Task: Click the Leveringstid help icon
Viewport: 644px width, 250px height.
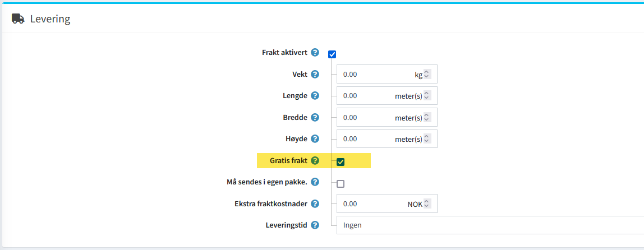Action: [x=315, y=225]
